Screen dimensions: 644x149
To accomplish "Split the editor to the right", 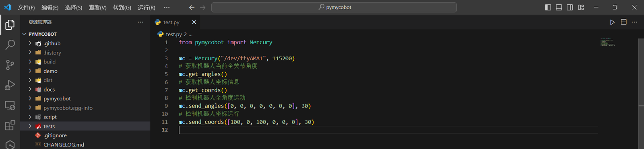I will [623, 22].
